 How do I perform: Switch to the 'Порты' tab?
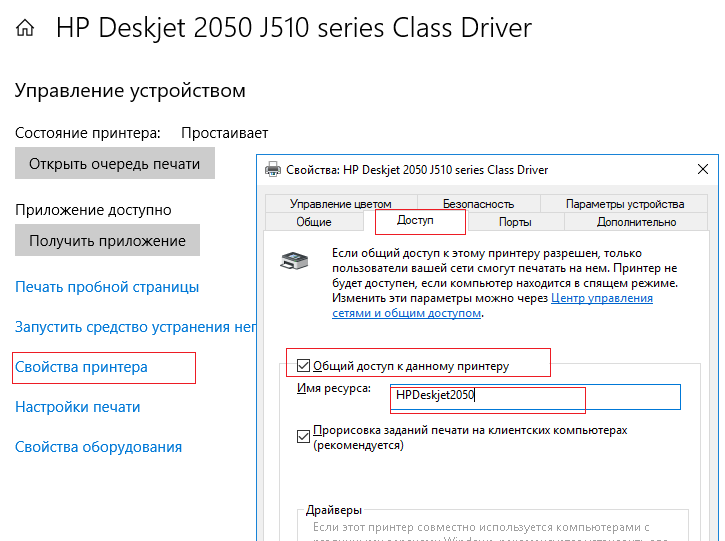pos(515,222)
